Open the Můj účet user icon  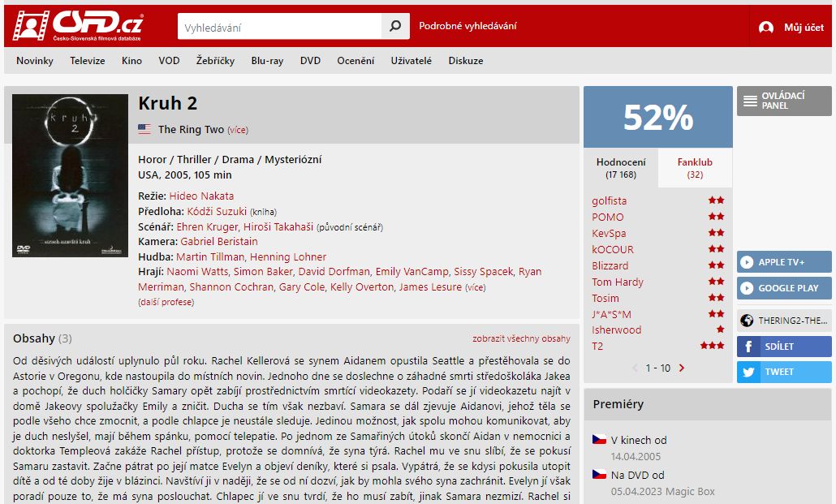pos(766,28)
